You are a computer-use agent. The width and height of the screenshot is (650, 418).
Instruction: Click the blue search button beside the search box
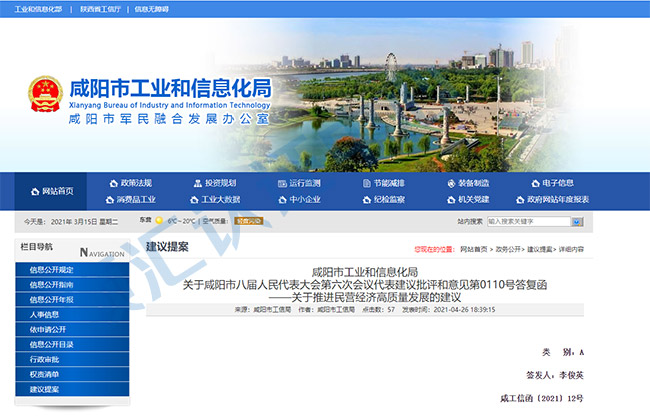[x=577, y=222]
